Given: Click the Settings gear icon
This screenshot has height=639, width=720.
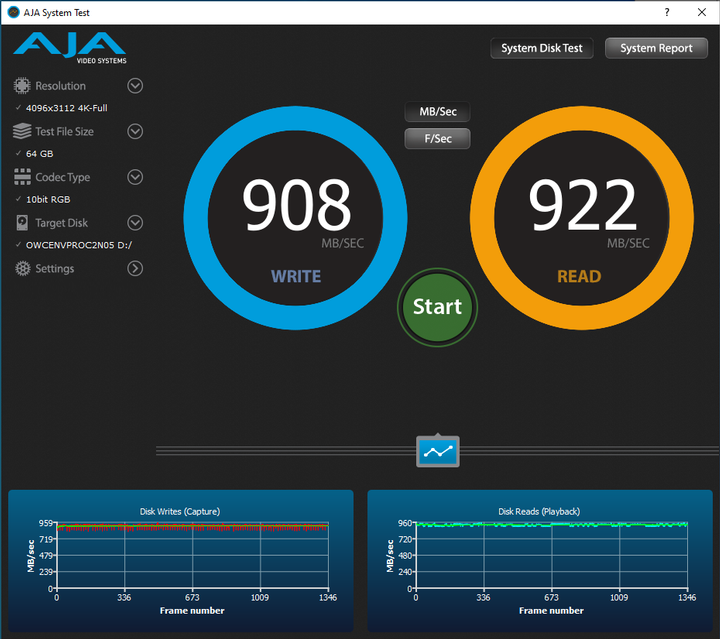Looking at the screenshot, I should (21, 268).
